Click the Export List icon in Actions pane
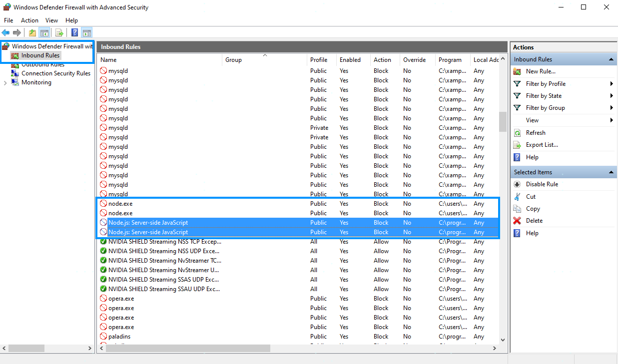 coord(518,145)
